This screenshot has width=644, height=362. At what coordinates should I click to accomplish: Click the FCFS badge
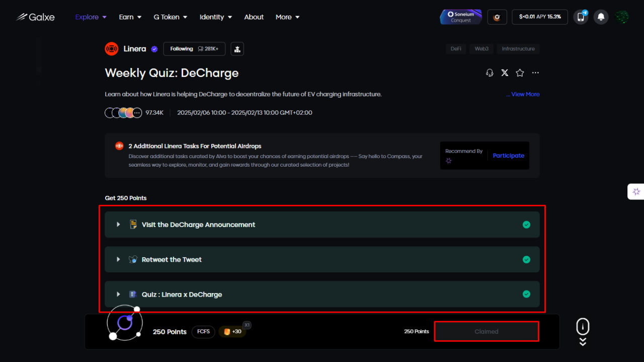pyautogui.click(x=203, y=332)
